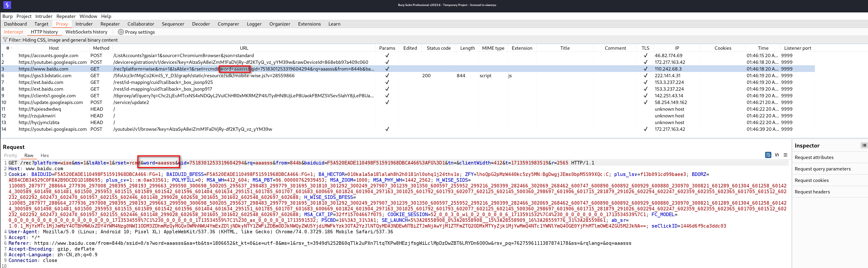The height and width of the screenshot is (268, 868).
Task: Switch request view to Raw
Action: (x=29, y=155)
